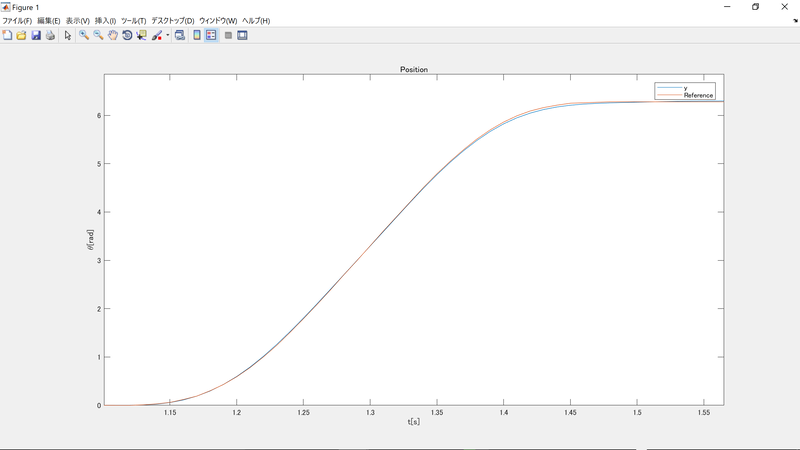Activate the Zoom In magnifier tool
Viewport: 800px width, 450px height.
(84, 35)
